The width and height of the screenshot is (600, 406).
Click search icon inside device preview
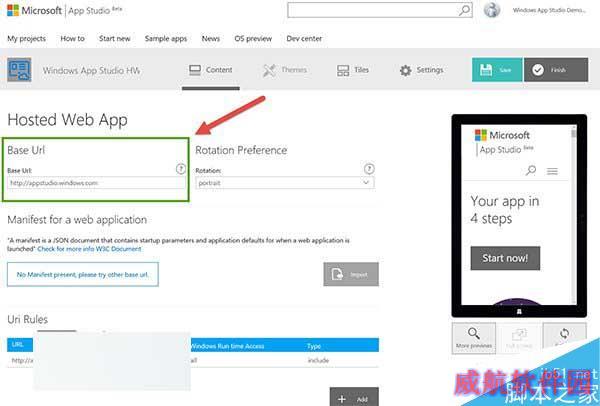[531, 170]
